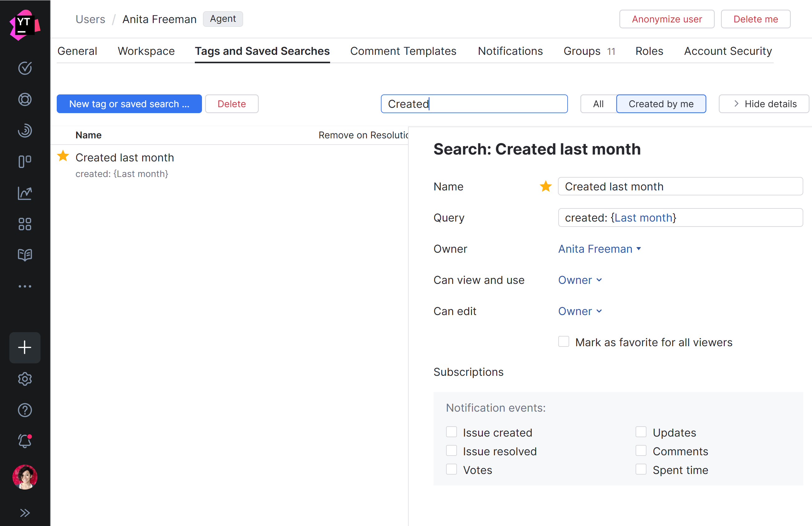Image resolution: width=812 pixels, height=526 pixels.
Task: Open the administration gear icon
Action: tap(25, 379)
